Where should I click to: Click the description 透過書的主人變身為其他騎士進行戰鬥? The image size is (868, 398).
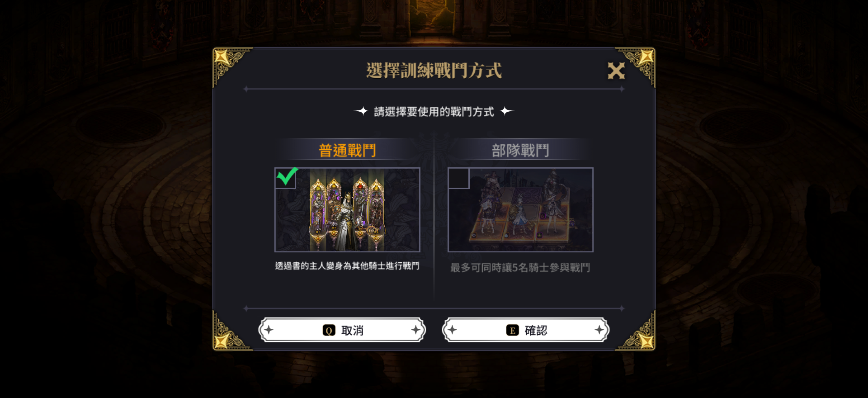pos(347,266)
